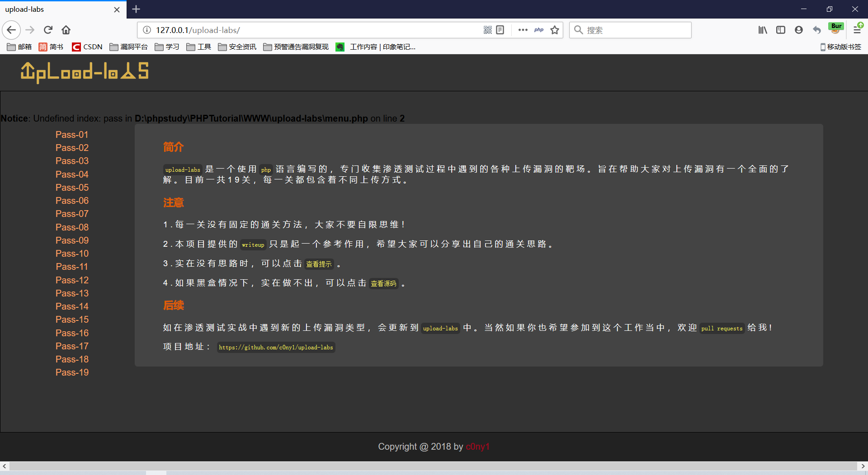The image size is (868, 475).
Task: Click the php extension icon in address bar
Action: (x=539, y=30)
